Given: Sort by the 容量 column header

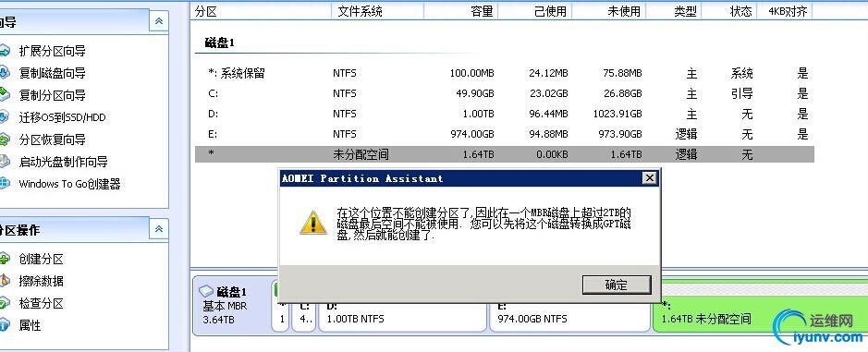Looking at the screenshot, I should click(460, 11).
